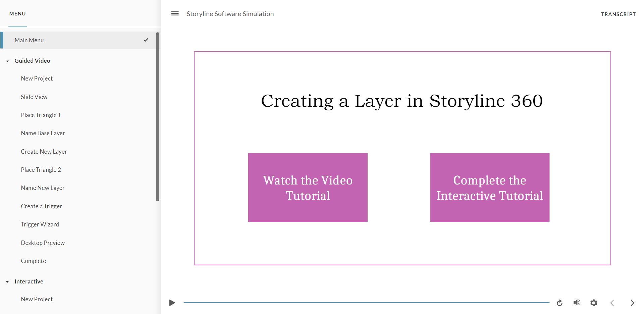644x314 pixels.
Task: Open the sidebar hamburger menu
Action: 174,13
